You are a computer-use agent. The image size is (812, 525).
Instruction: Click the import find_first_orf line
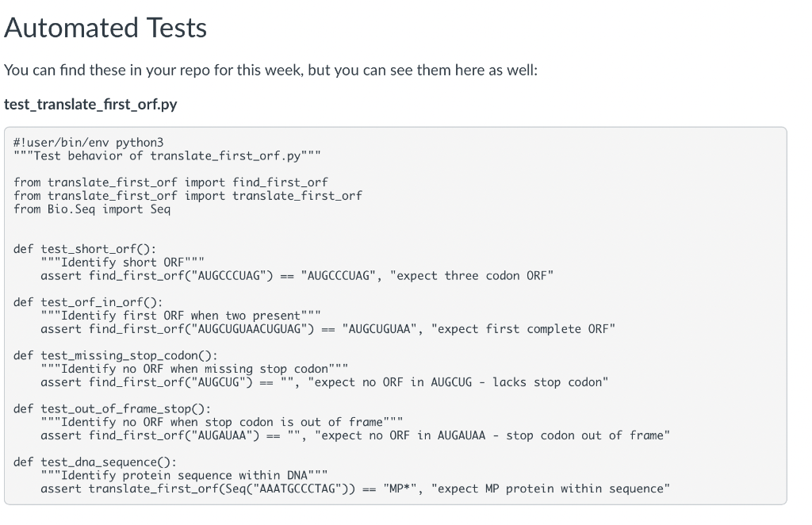[x=171, y=182]
